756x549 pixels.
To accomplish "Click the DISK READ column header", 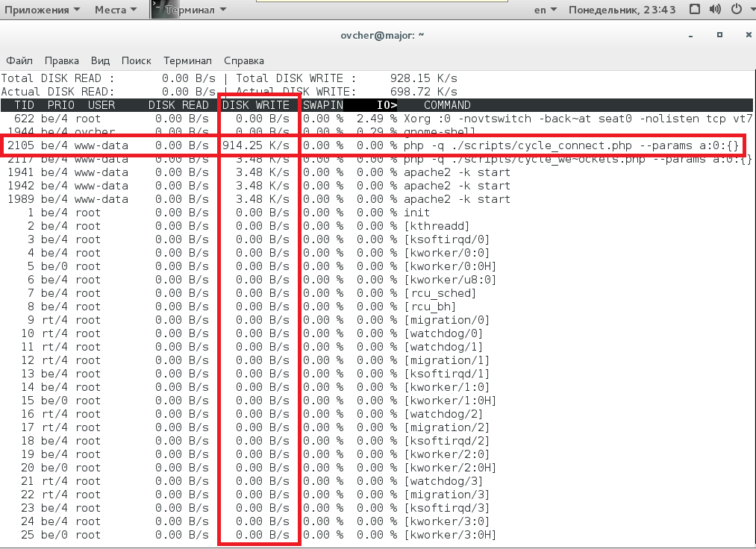I will pos(178,105).
